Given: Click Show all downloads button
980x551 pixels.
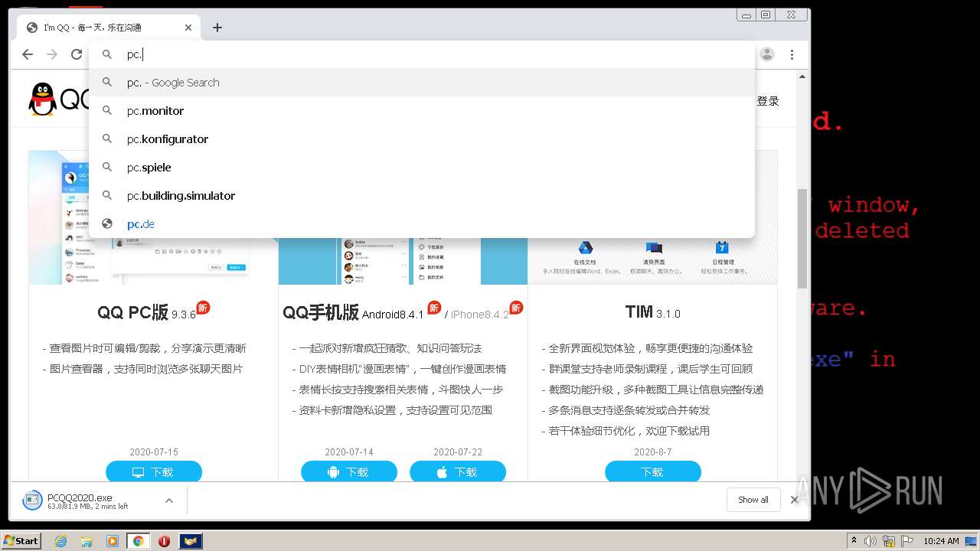Looking at the screenshot, I should [x=753, y=500].
